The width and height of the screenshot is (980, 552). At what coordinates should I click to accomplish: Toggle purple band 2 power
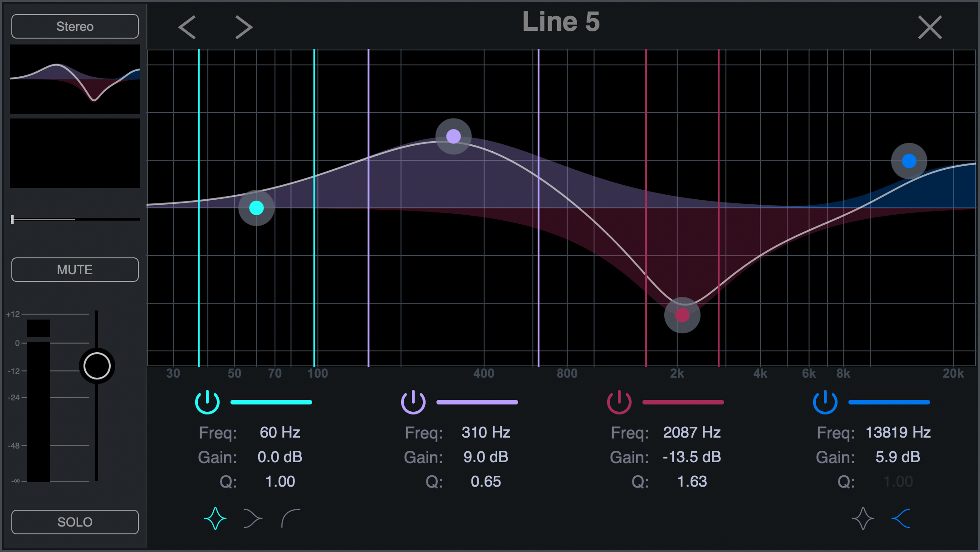pos(413,402)
